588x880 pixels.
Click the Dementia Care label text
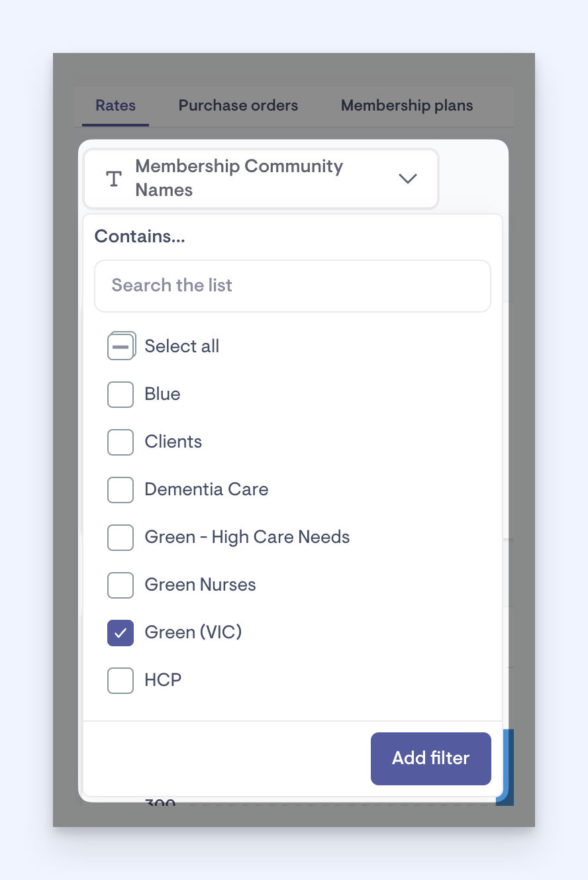[x=207, y=489]
